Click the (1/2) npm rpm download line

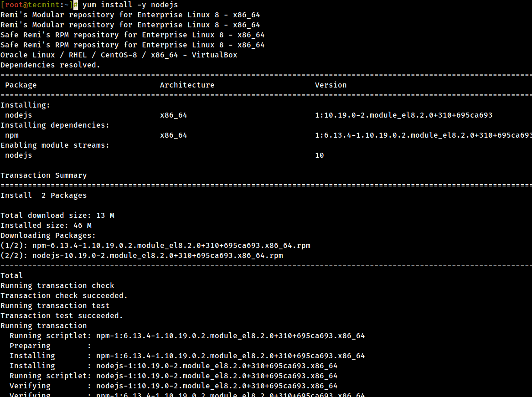click(155, 246)
